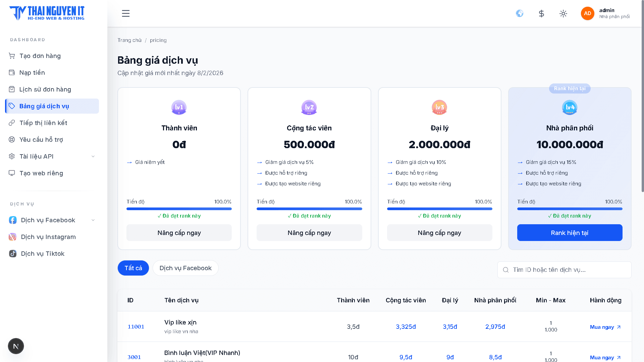
Task: Click the pricing breadcrumb text
Action: coord(158,40)
